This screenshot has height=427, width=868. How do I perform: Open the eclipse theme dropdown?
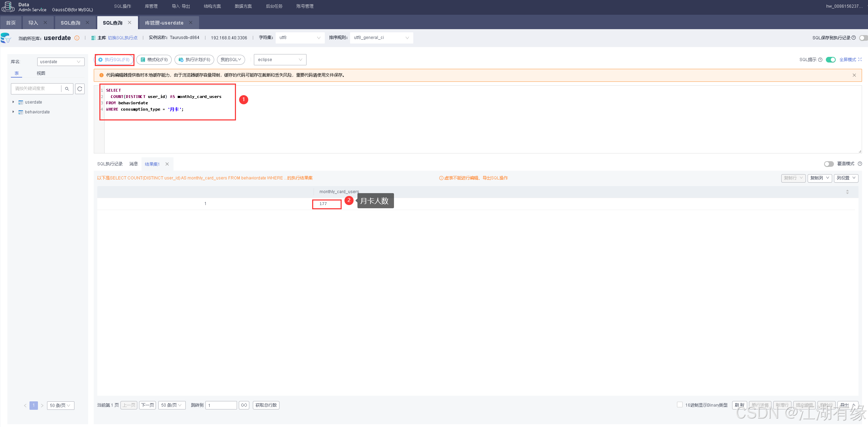[280, 60]
